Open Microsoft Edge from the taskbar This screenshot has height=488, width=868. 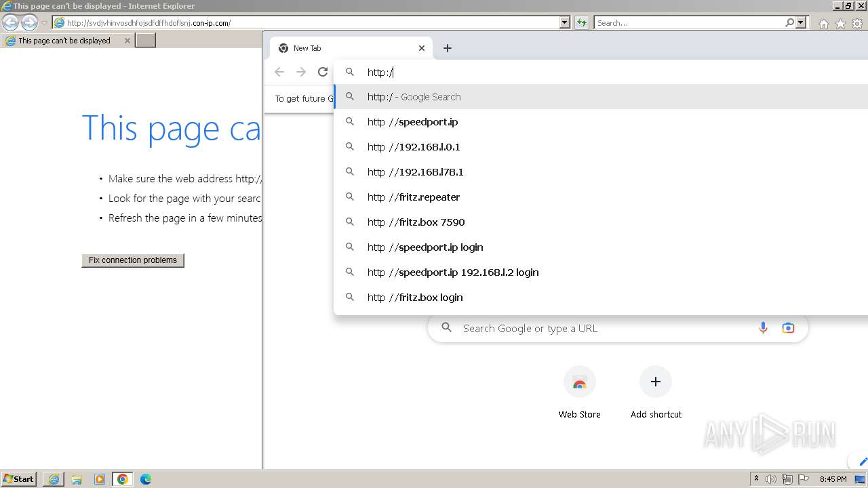point(146,479)
